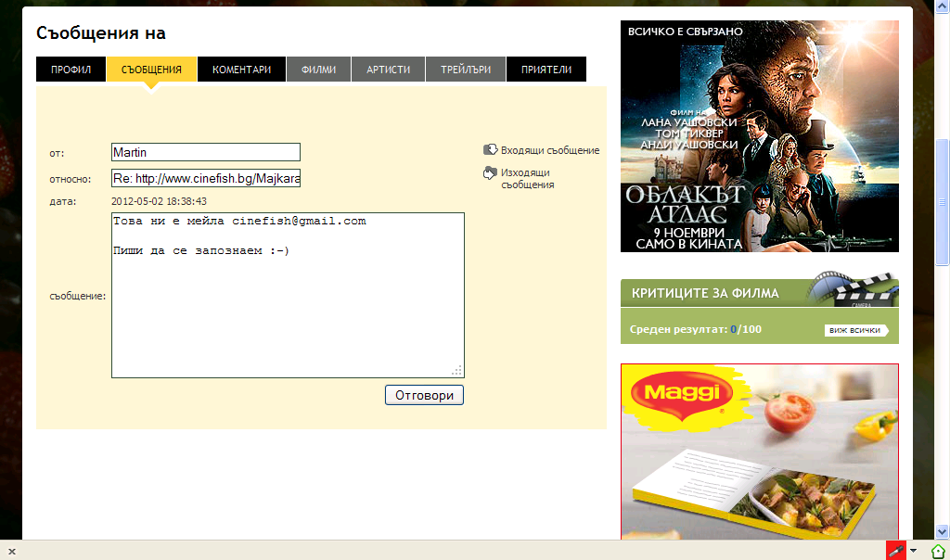This screenshot has width=950, height=560.
Task: Open the Cloud Atlas movie banner
Action: point(759,136)
